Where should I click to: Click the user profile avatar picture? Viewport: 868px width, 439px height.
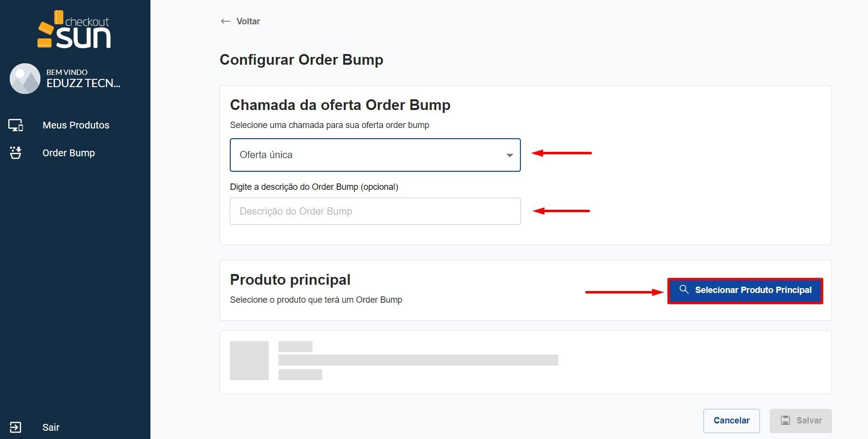point(25,78)
